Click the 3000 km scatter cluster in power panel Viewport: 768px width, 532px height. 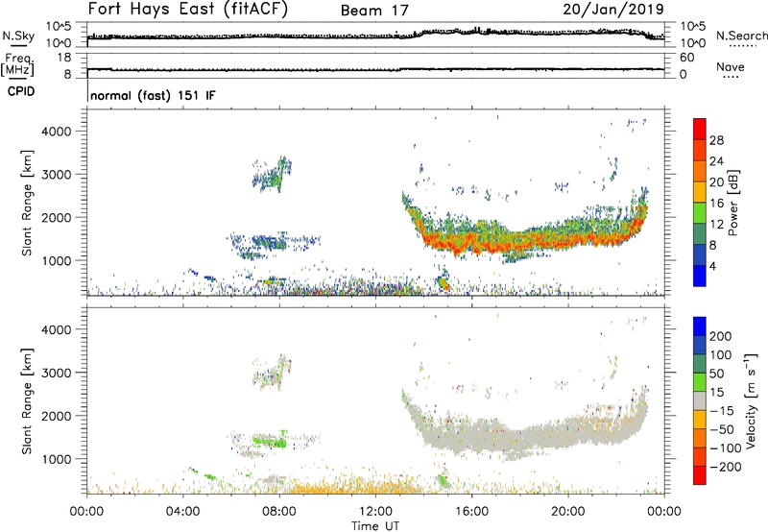273,175
